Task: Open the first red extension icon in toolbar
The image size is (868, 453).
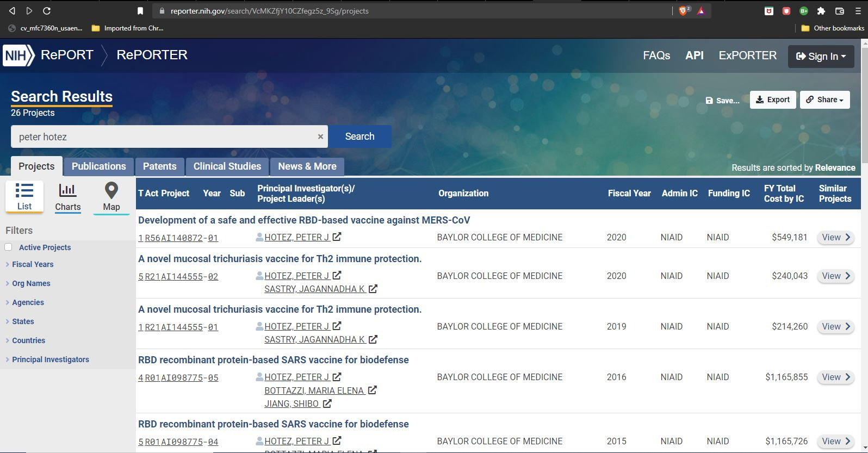Action: (x=769, y=11)
